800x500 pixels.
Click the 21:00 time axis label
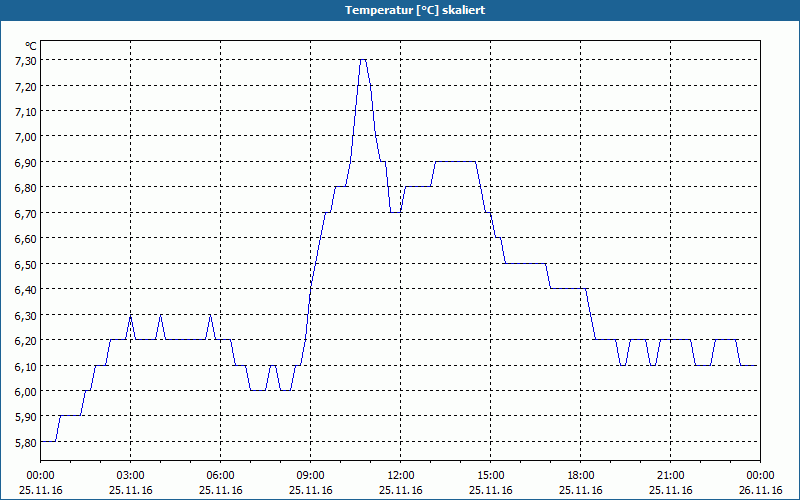[670, 476]
